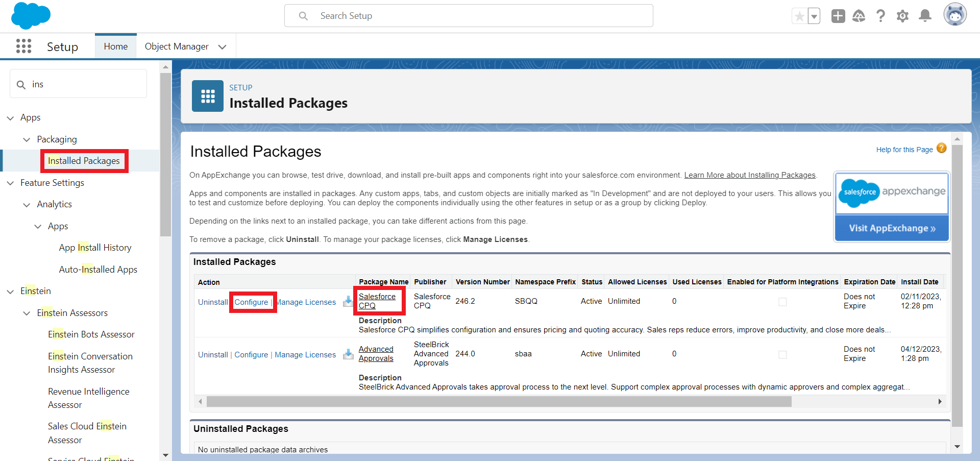
Task: Click the Quick Find magnifier icon
Action: click(x=21, y=84)
